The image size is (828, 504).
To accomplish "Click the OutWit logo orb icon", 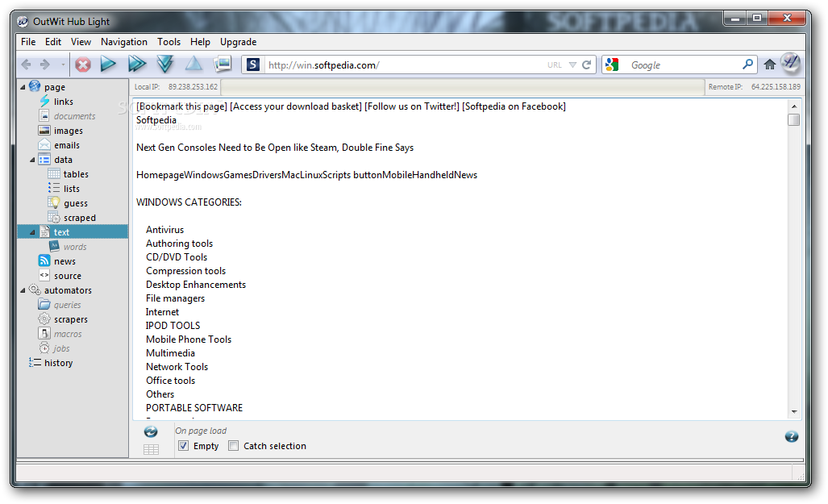I will click(791, 63).
